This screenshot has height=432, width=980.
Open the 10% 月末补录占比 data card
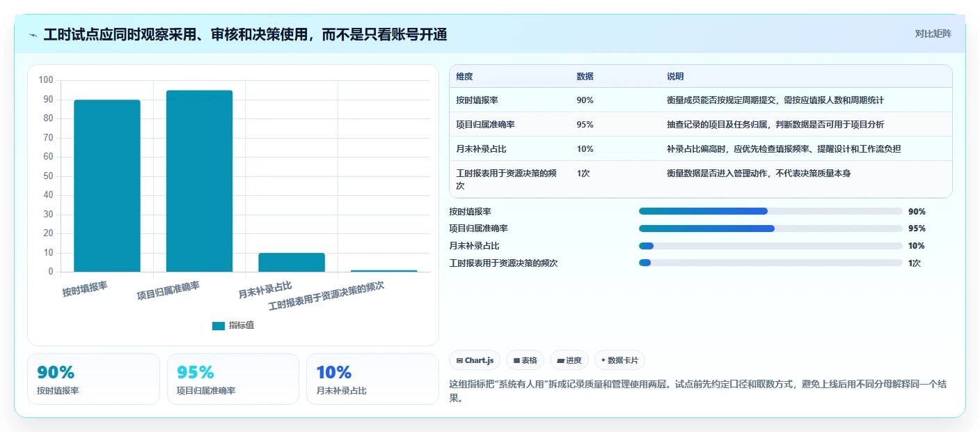[x=372, y=379]
